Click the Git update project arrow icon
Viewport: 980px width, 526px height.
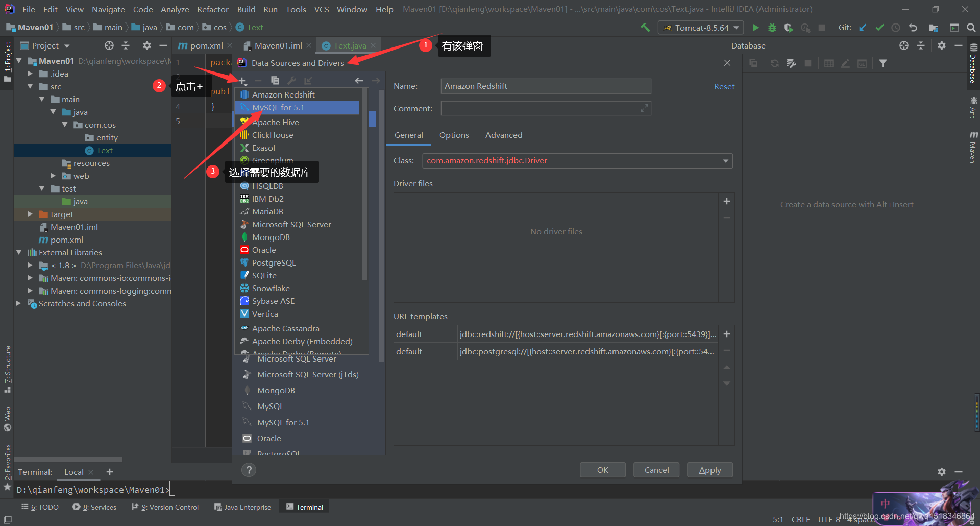pos(863,28)
